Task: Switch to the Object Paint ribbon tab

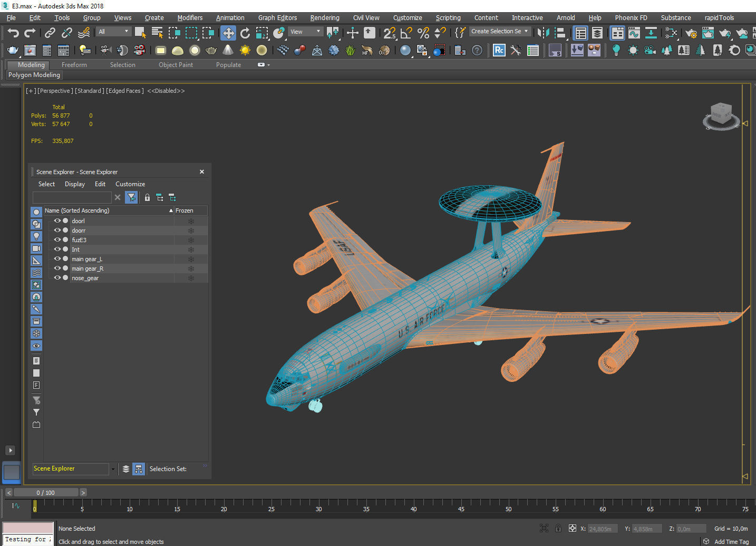Action: click(176, 65)
